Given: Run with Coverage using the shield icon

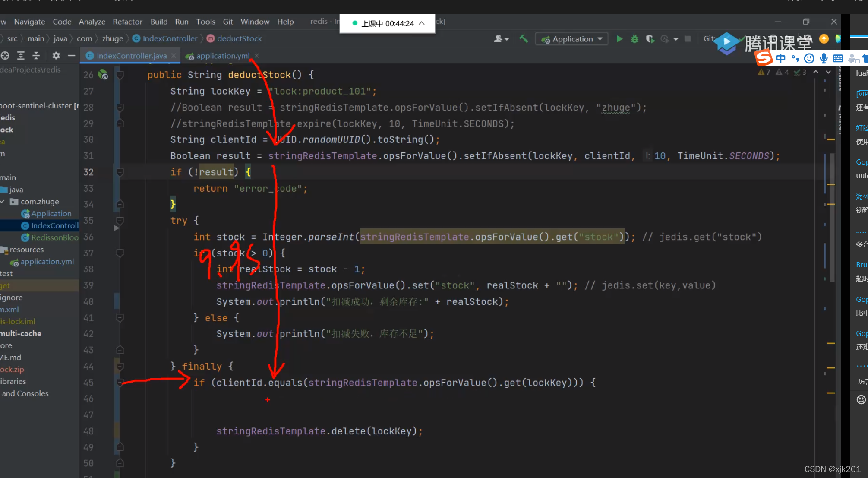Looking at the screenshot, I should (x=650, y=38).
